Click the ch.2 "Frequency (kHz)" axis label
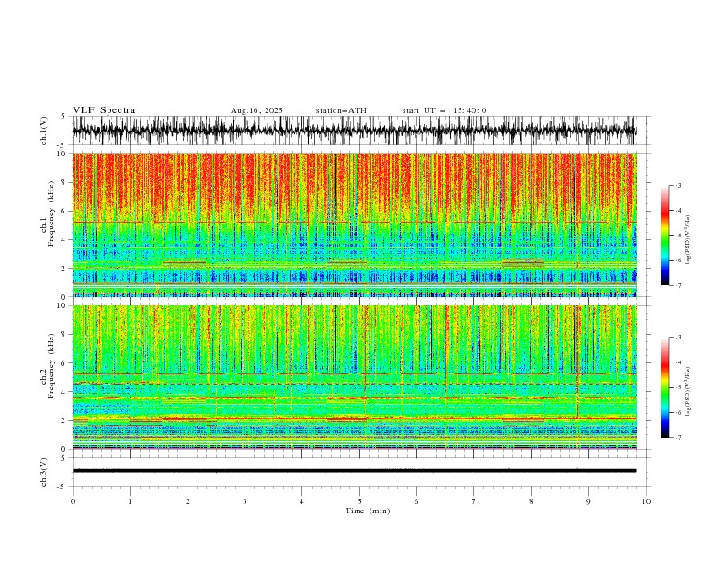728x563 pixels. click(51, 366)
